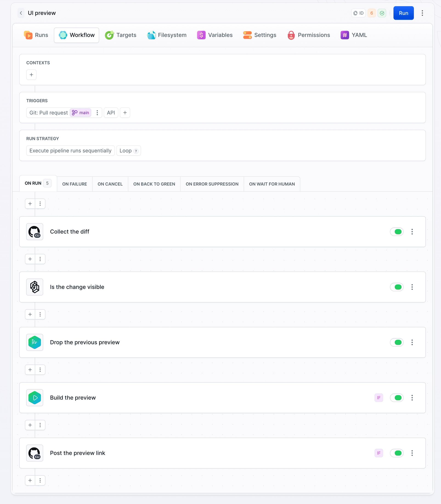Viewport: 441px width, 504px height.
Task: Toggle off the Is the change visible action
Action: pyautogui.click(x=397, y=287)
